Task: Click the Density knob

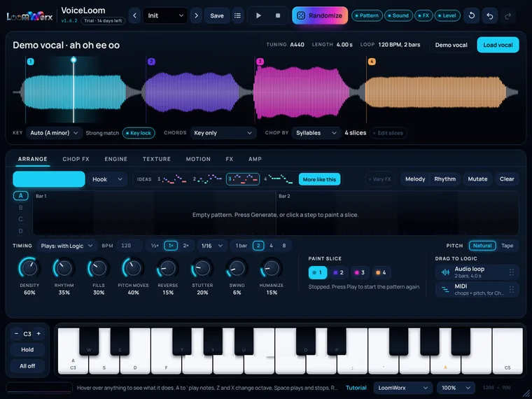Action: pyautogui.click(x=29, y=268)
